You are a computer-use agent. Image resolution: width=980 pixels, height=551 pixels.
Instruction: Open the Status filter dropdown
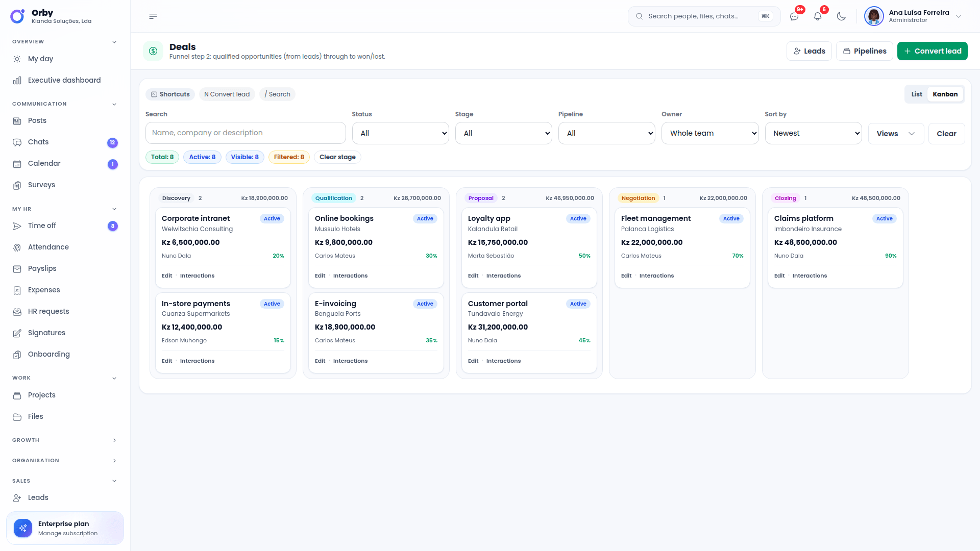click(401, 133)
